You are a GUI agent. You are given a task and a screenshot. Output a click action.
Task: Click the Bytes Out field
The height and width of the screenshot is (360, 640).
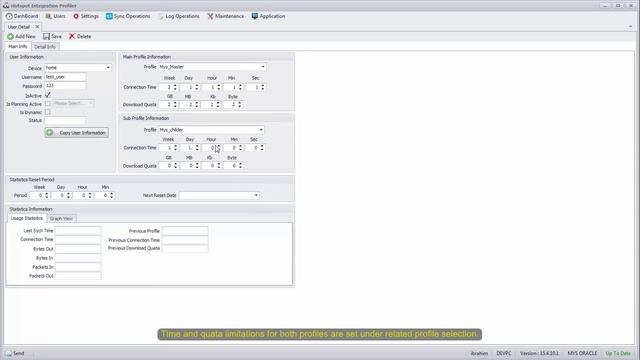pos(78,249)
